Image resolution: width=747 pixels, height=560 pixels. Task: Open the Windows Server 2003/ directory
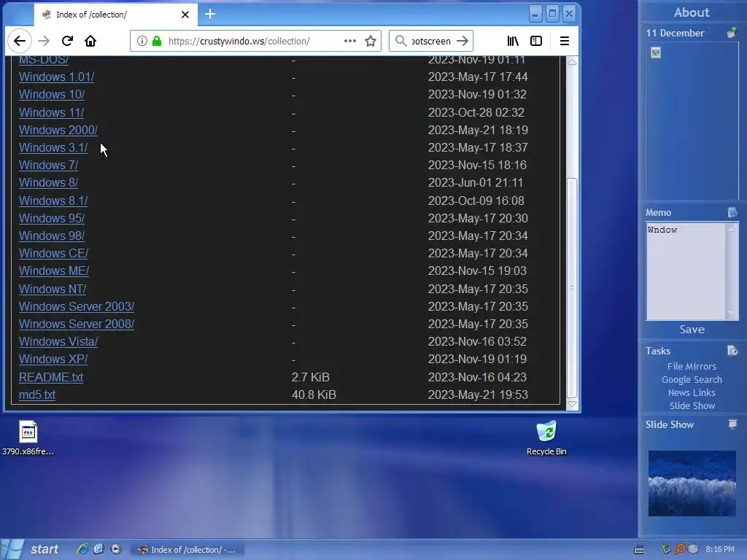[77, 307]
